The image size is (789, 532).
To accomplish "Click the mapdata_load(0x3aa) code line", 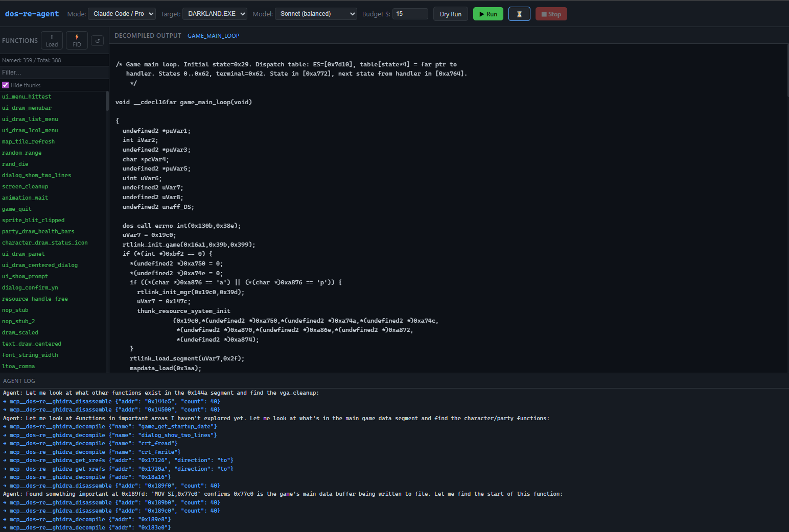I will (166, 368).
